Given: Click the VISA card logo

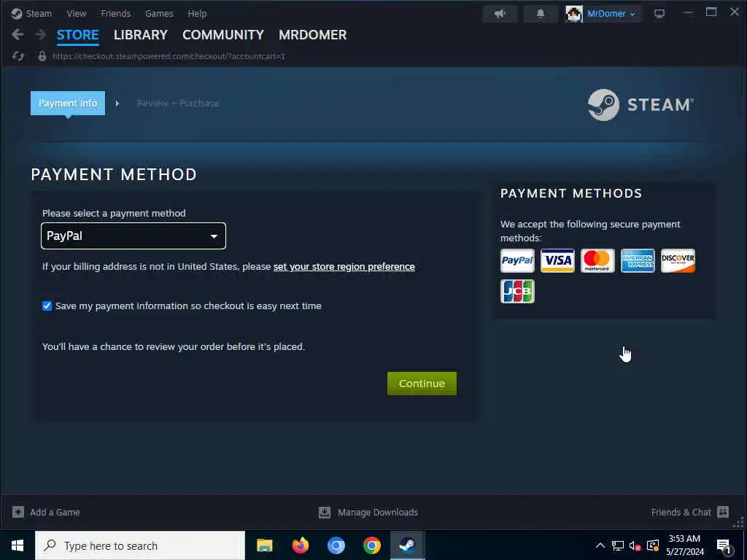Looking at the screenshot, I should coord(557,260).
